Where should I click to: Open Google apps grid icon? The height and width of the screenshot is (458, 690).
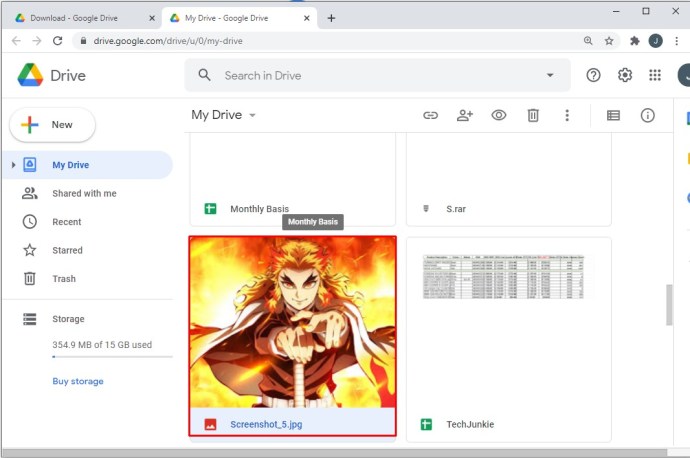tap(655, 75)
